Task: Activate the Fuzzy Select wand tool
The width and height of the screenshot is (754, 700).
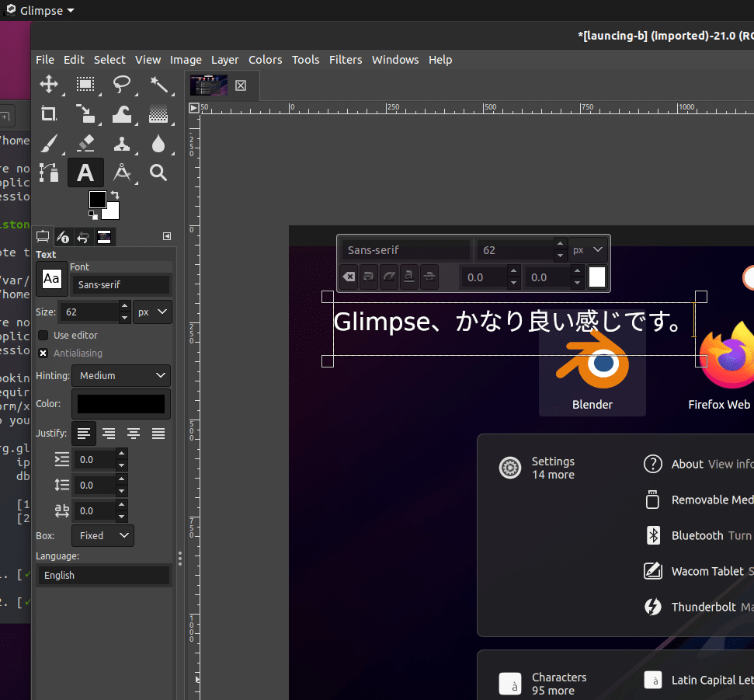Action: pos(160,85)
